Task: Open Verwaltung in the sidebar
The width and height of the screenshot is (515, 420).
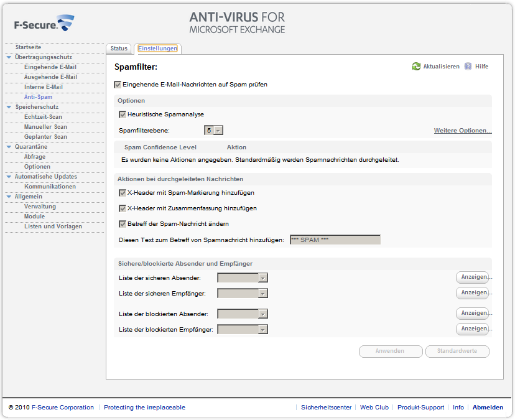Action: coord(40,207)
